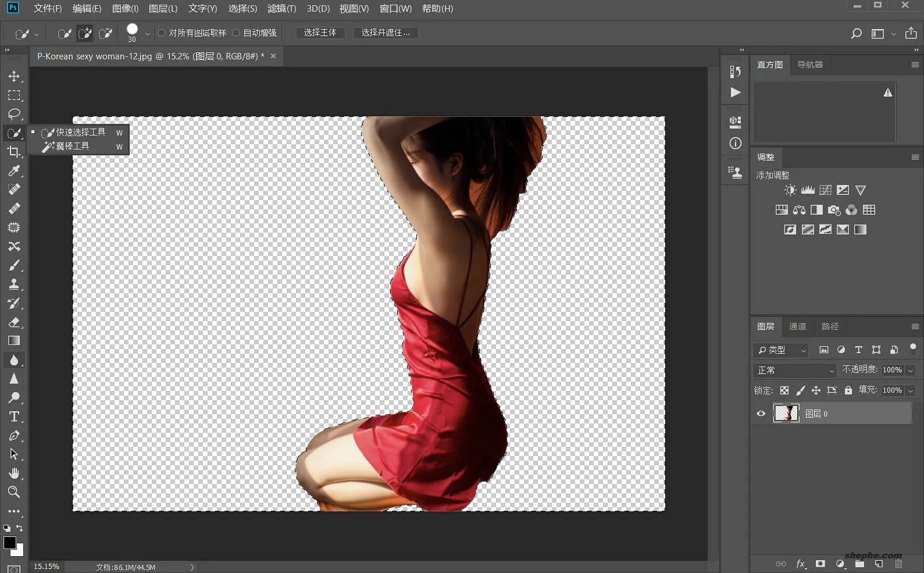Click the 图层 0 layer thumbnail
The height and width of the screenshot is (573, 924).
786,414
